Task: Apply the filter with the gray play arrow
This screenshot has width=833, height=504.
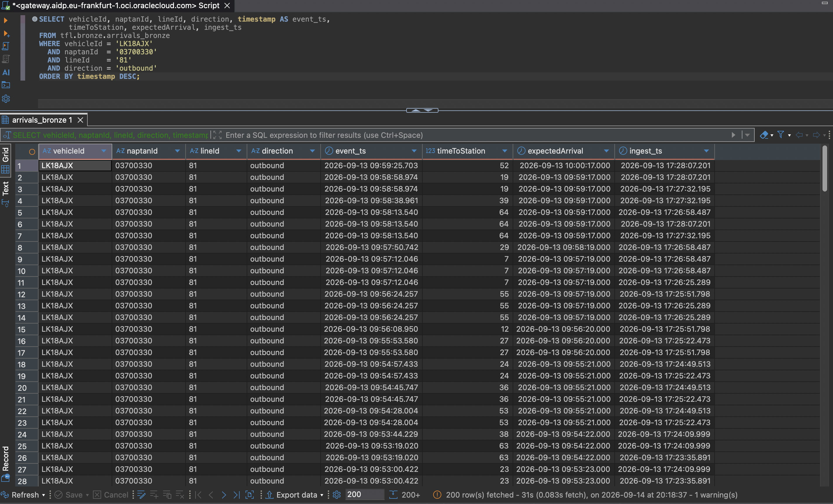Action: 733,135
